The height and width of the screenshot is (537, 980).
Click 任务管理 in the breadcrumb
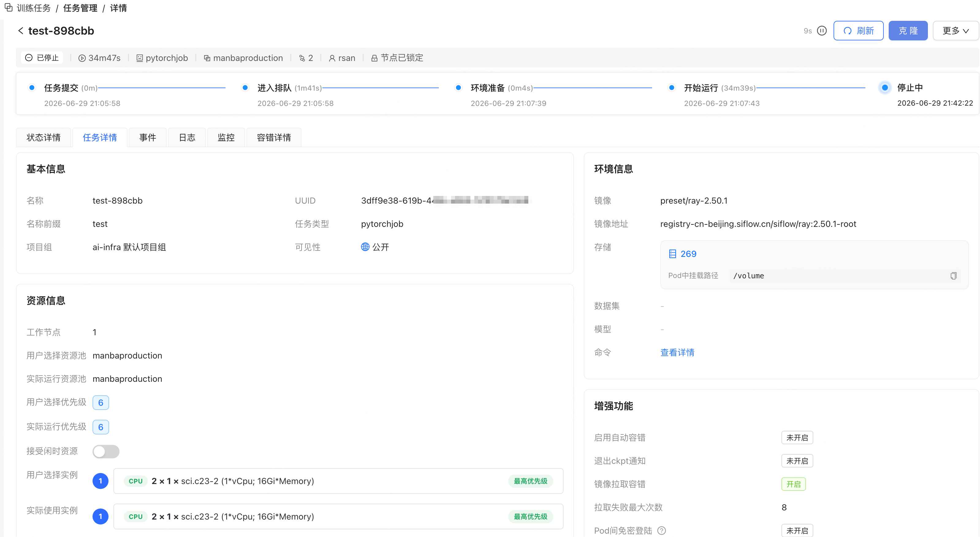click(x=80, y=8)
